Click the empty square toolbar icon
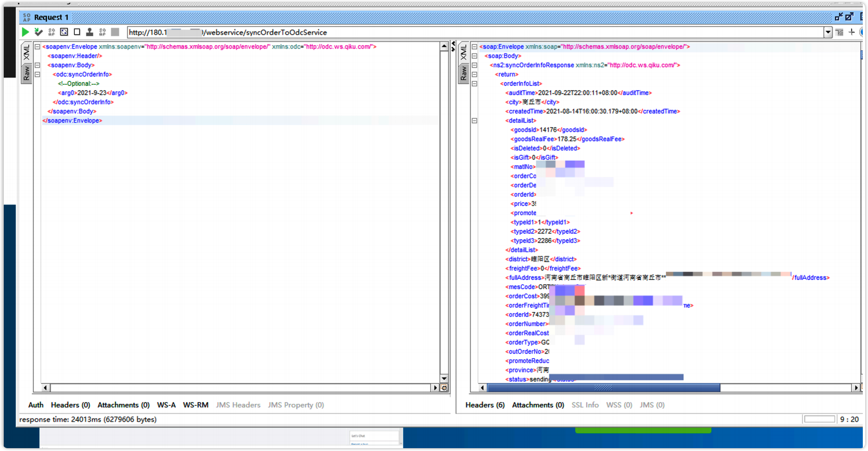Image resolution: width=868 pixels, height=451 pixels. 77,32
